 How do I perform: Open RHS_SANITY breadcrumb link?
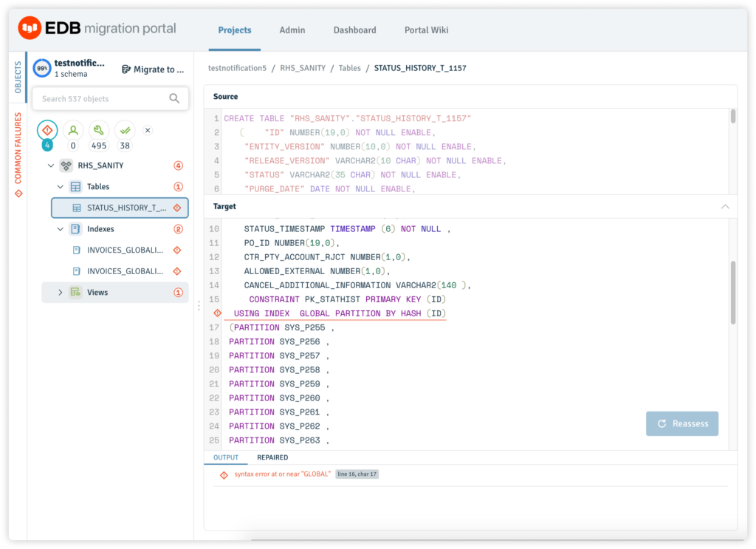[x=303, y=68]
